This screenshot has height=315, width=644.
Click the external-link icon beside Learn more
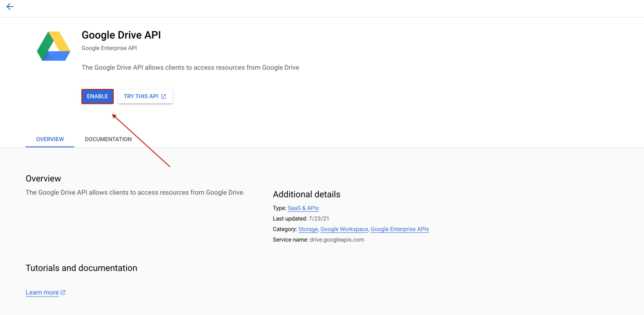(63, 292)
